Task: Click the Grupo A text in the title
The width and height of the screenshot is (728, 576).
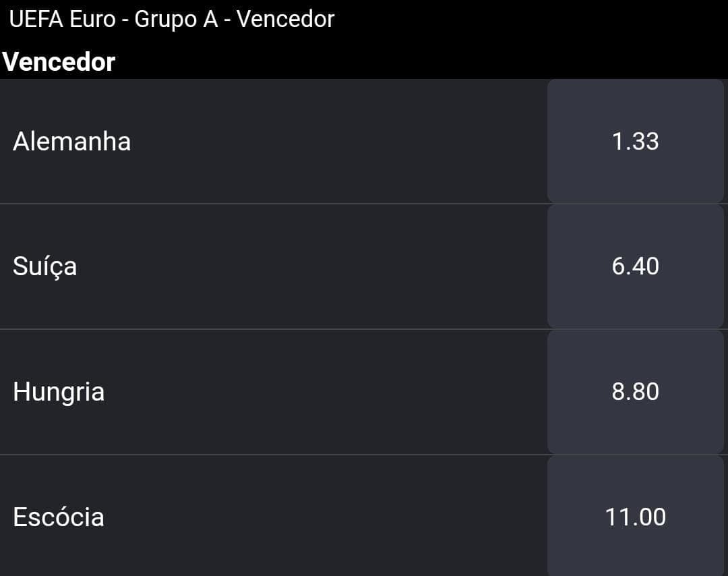Action: [x=176, y=20]
